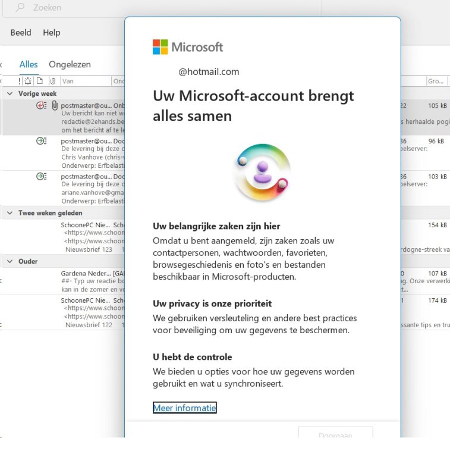
Task: Sort messages by the Van column
Action: (x=83, y=81)
